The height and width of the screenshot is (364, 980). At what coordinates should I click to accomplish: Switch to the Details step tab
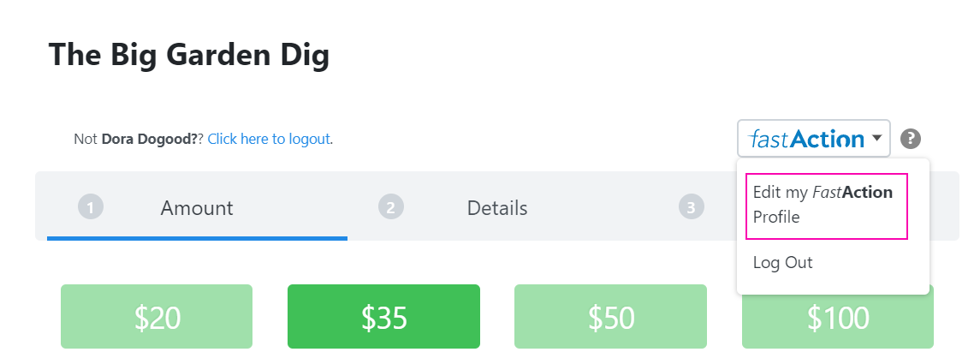[497, 208]
